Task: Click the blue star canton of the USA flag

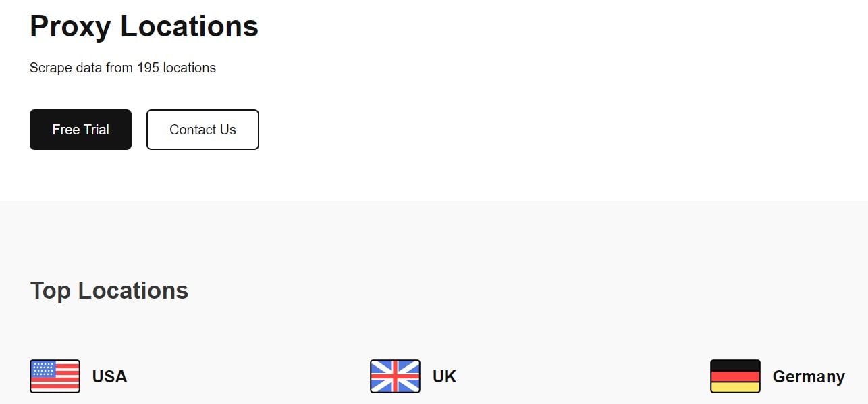Action: (x=44, y=369)
